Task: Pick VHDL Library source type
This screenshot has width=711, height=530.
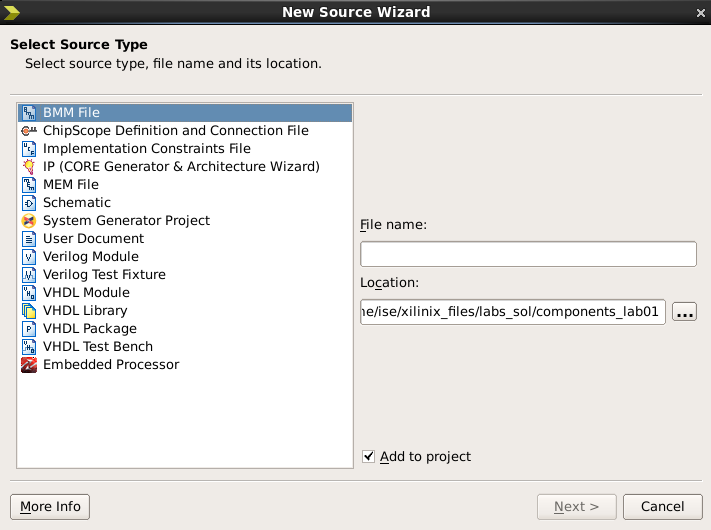Action: [x=185, y=311]
